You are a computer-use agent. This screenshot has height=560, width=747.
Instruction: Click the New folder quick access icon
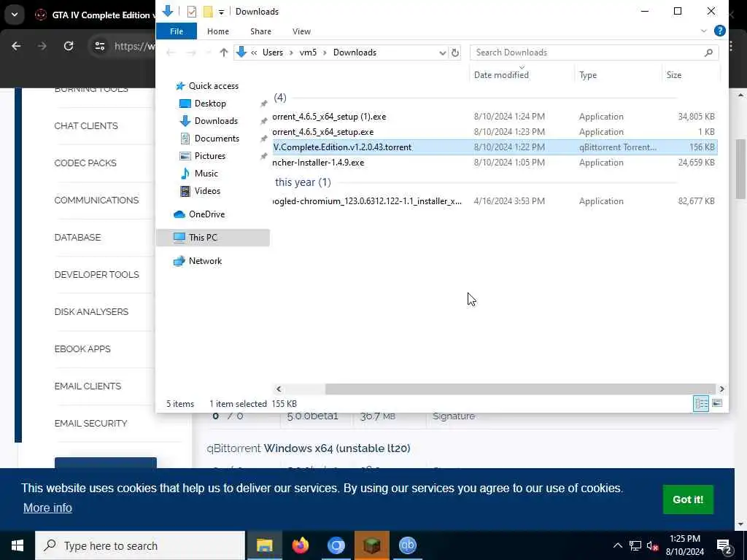[x=208, y=12]
